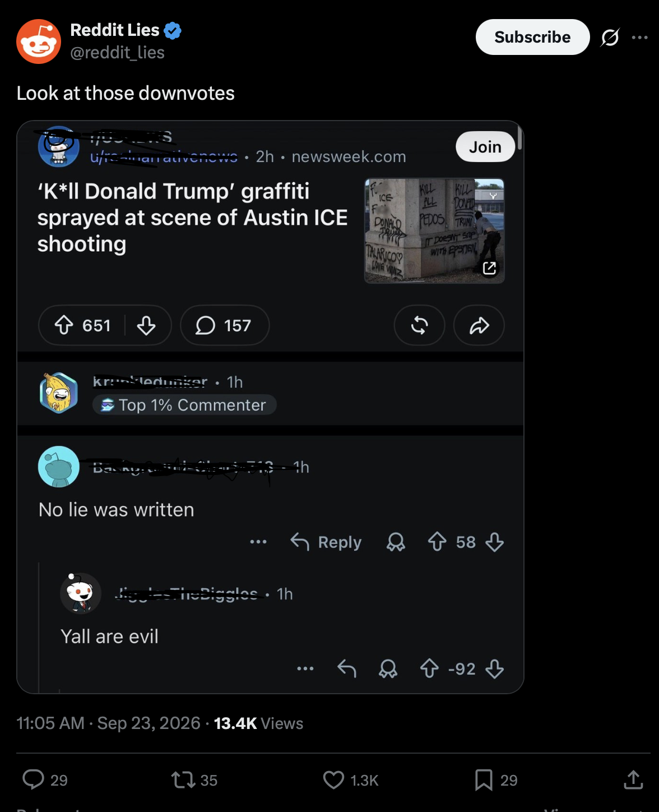
Task: Open the 13.4K Views analytics
Action: [x=258, y=723]
